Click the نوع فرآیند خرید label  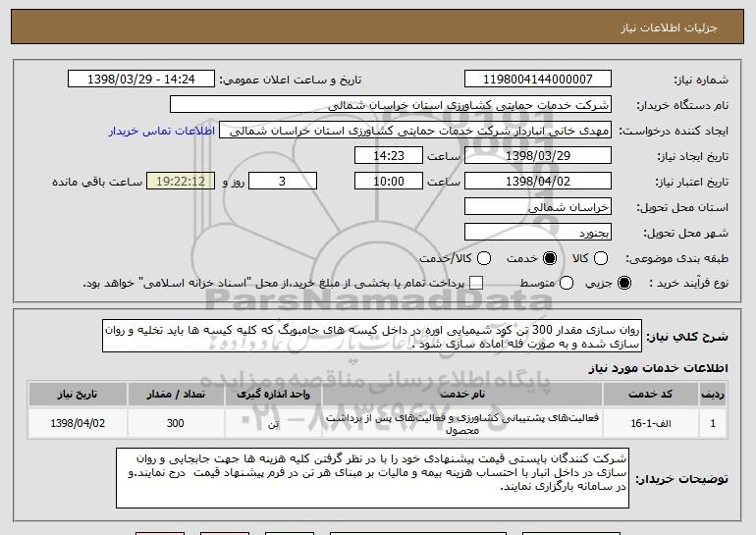pyautogui.click(x=688, y=284)
